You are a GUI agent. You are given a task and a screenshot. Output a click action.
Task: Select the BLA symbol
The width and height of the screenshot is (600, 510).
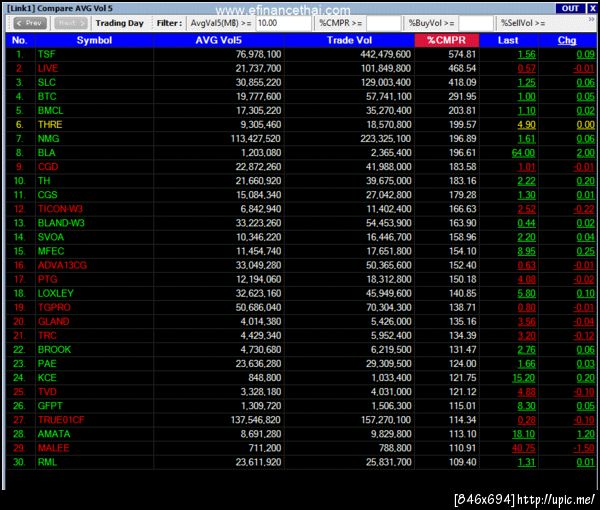click(x=46, y=153)
